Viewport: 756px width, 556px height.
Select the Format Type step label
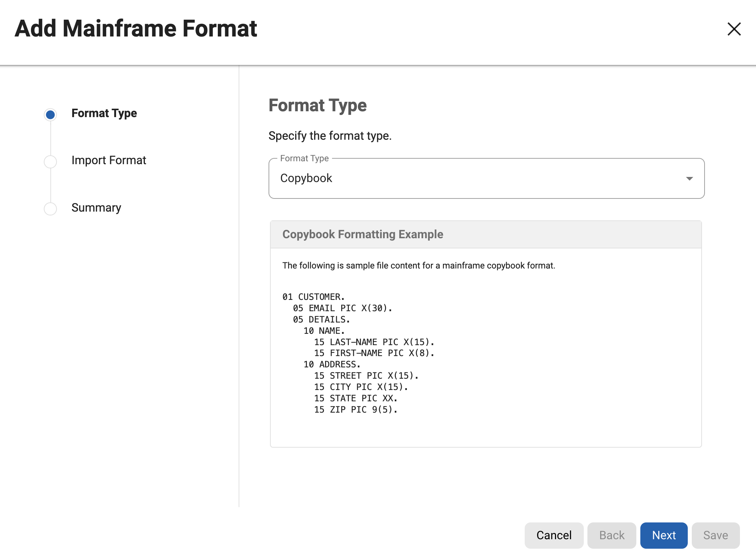click(104, 113)
